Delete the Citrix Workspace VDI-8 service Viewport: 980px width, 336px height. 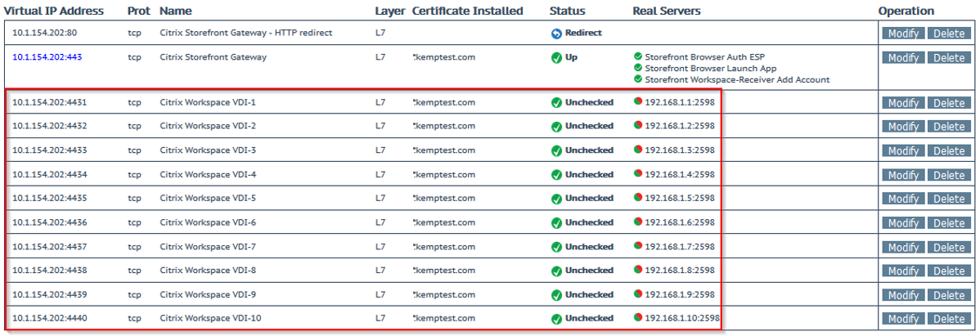coord(949,271)
